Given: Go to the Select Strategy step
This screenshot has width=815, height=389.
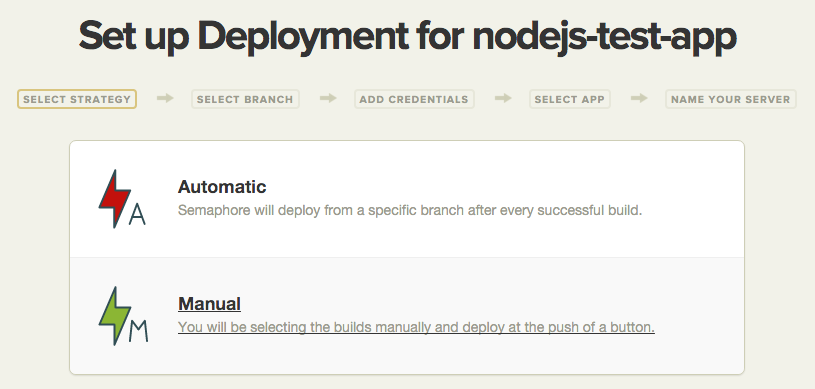Looking at the screenshot, I should pos(77,99).
